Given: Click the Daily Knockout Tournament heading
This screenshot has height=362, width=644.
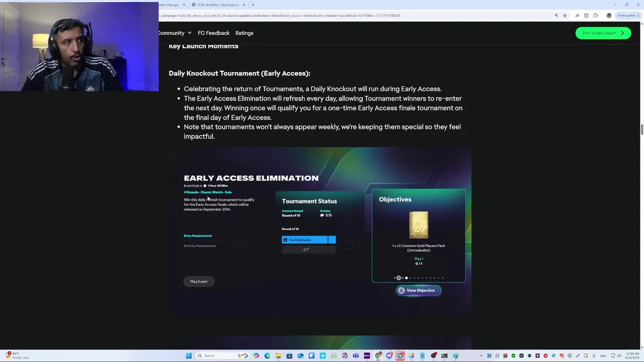Looking at the screenshot, I should click(239, 73).
